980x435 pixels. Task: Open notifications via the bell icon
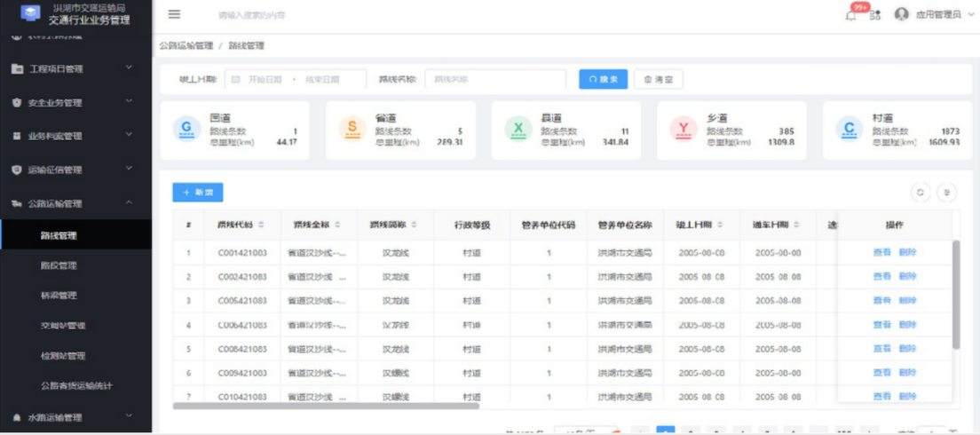851,15
